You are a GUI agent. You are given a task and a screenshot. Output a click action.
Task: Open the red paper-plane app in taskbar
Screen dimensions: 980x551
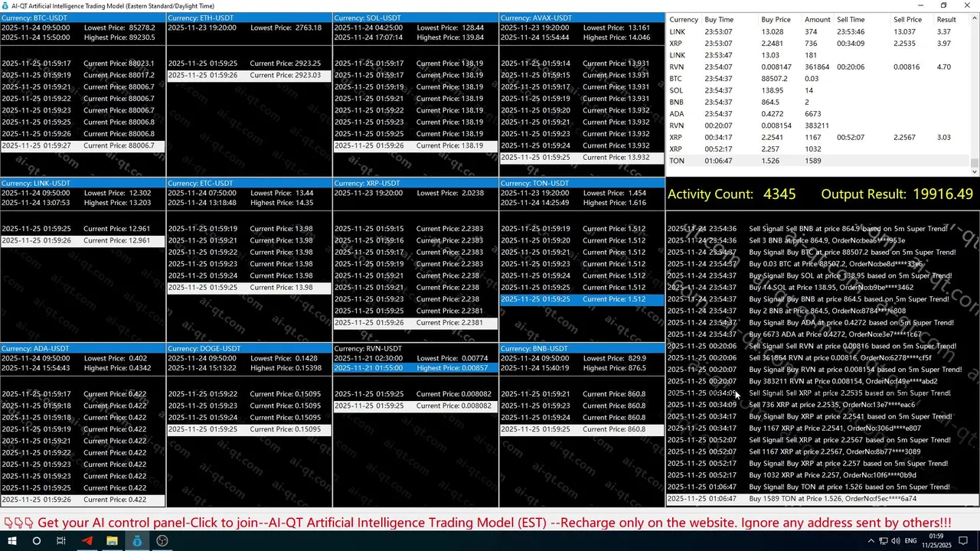[x=87, y=540]
